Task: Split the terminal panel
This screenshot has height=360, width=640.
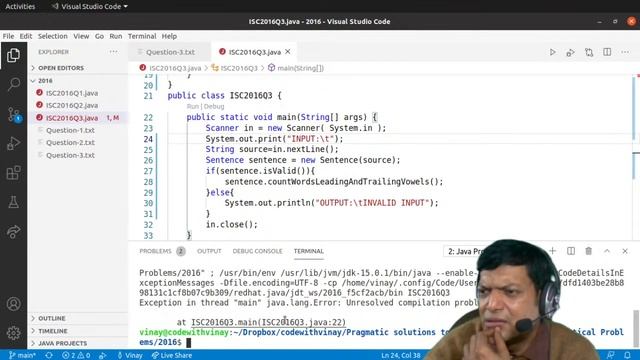Action: 571,251
